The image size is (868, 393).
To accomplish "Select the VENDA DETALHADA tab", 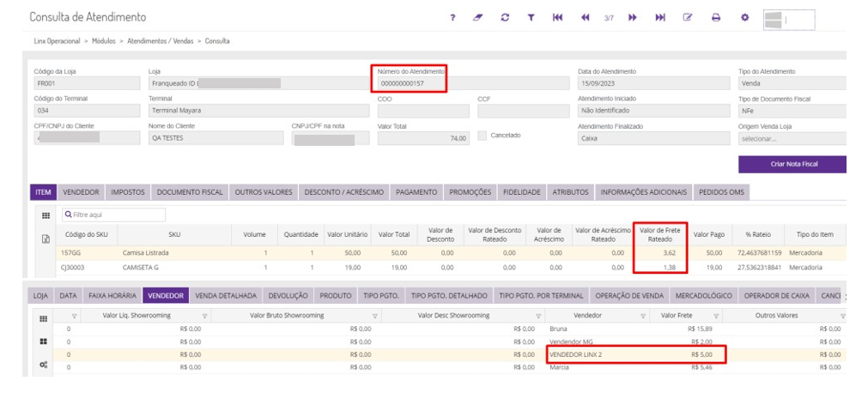I will tap(226, 295).
